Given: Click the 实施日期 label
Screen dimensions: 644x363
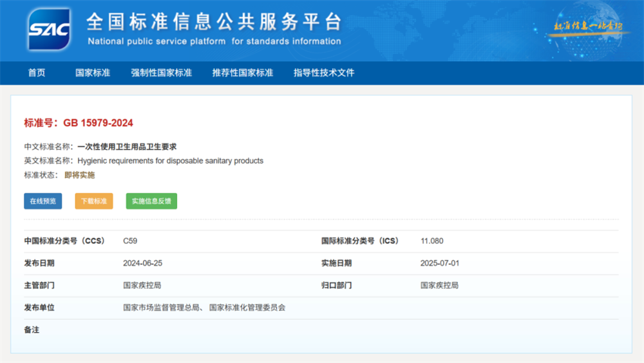Looking at the screenshot, I should [x=336, y=263].
